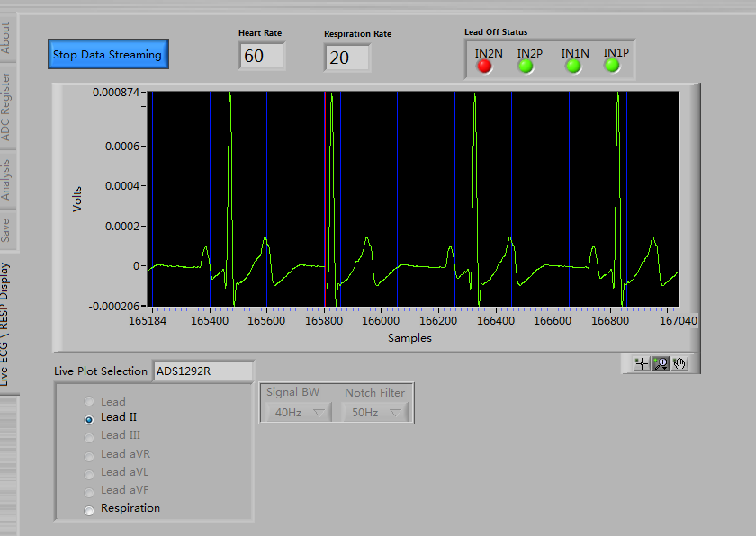Click the ADS1292R live plot selection field
The image size is (756, 536).
click(203, 371)
